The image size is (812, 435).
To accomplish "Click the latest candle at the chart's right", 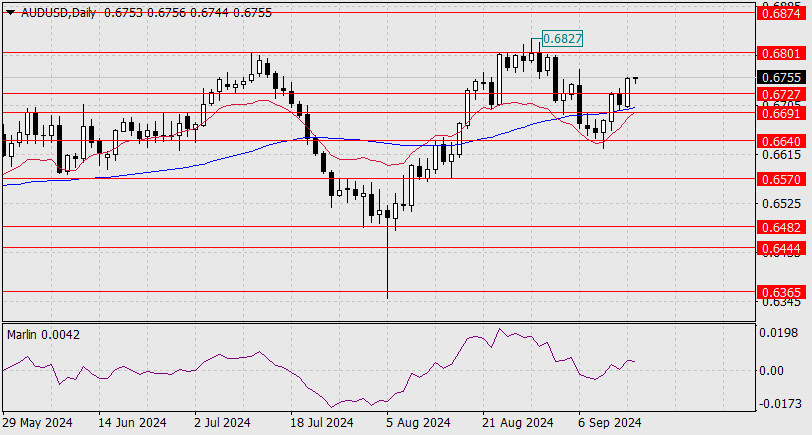I will [x=635, y=80].
